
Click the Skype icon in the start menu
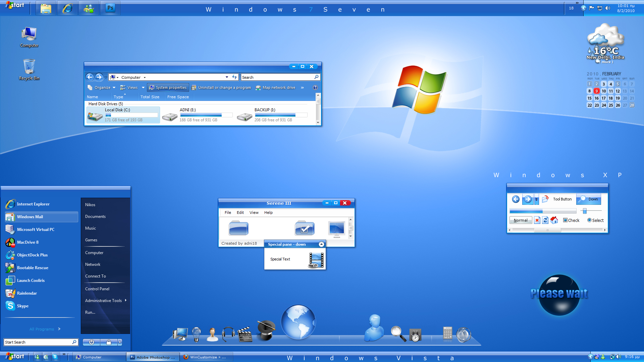click(10, 306)
